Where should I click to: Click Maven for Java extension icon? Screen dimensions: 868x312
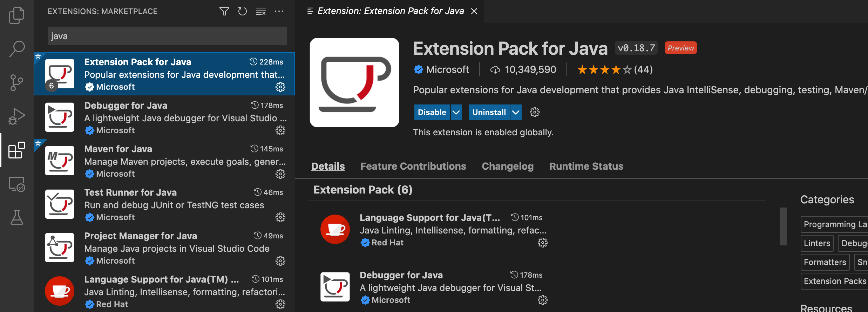[60, 161]
